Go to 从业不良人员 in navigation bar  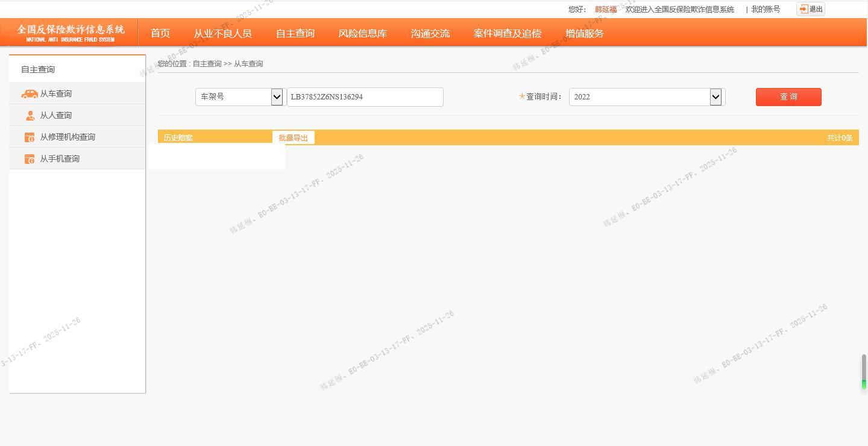(x=222, y=34)
